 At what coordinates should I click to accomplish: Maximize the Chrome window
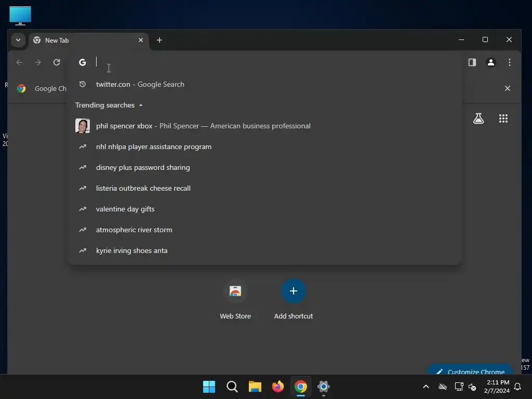[x=485, y=39]
